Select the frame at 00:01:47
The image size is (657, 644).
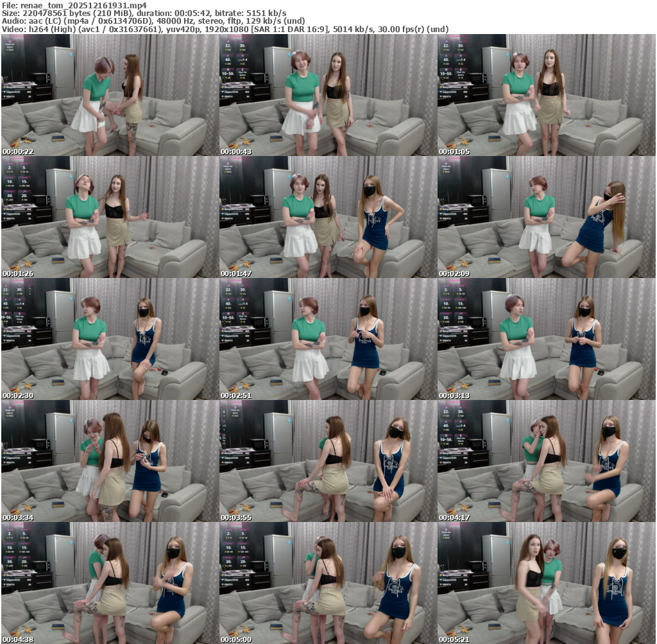coord(328,217)
